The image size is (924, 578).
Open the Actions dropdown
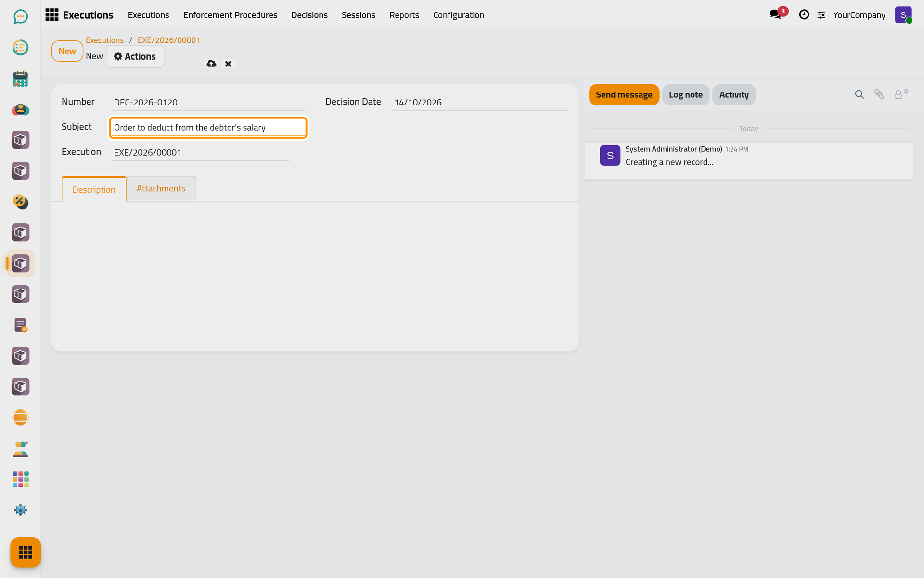click(x=135, y=56)
